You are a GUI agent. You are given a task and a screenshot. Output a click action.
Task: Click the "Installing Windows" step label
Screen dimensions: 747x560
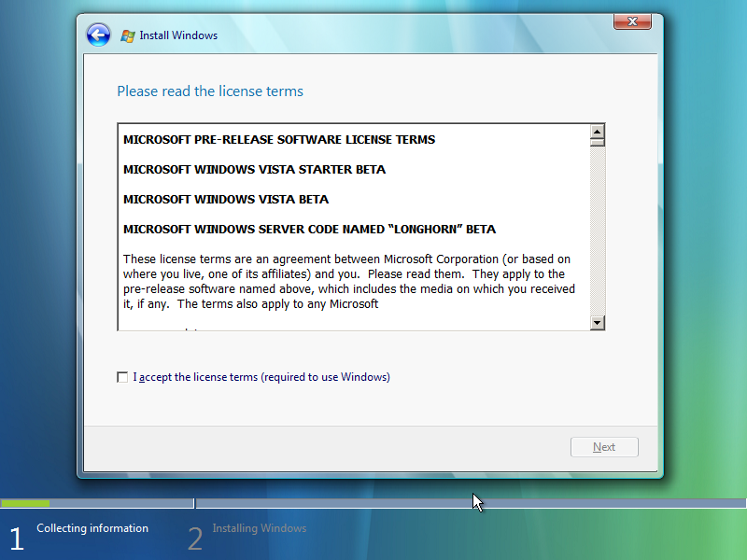click(260, 528)
